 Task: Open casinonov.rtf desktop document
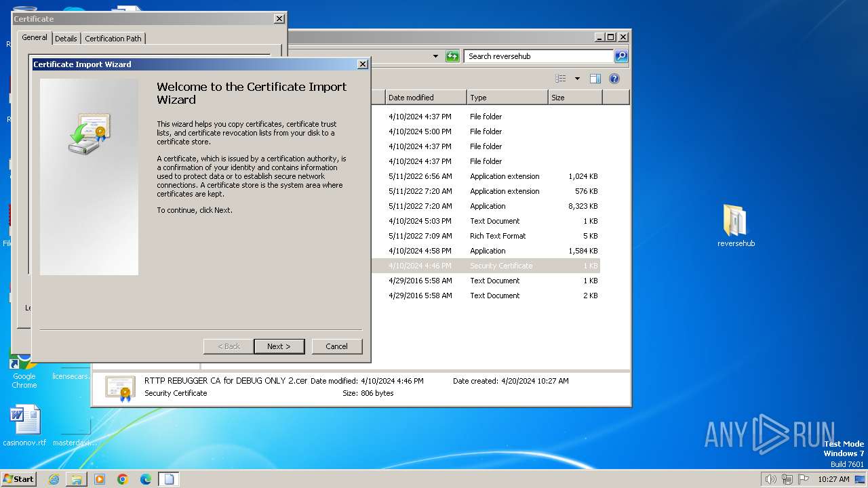point(24,426)
